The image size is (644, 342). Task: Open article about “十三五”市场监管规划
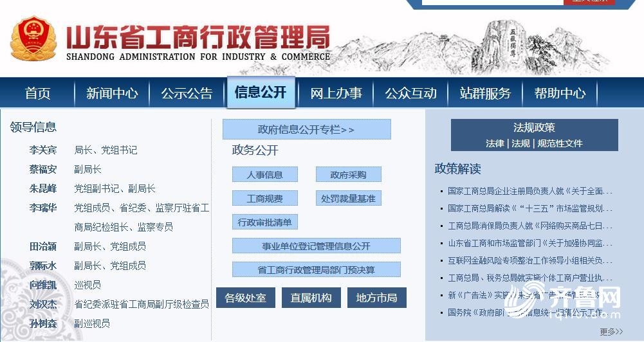pyautogui.click(x=530, y=208)
